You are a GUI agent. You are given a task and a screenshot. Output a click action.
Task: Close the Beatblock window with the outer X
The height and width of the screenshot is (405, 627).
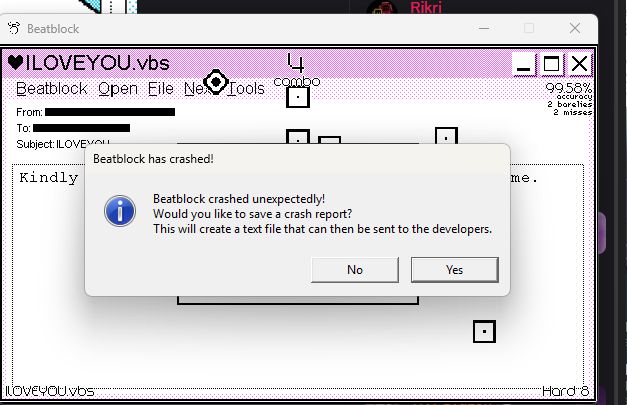pos(575,28)
